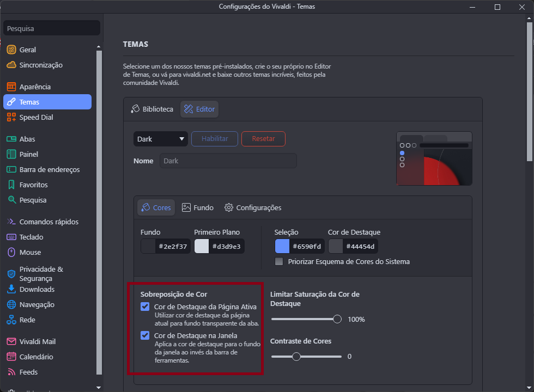Image resolution: width=534 pixels, height=392 pixels.
Task: Click the #d3d9e3 hex value field
Action: pos(226,246)
